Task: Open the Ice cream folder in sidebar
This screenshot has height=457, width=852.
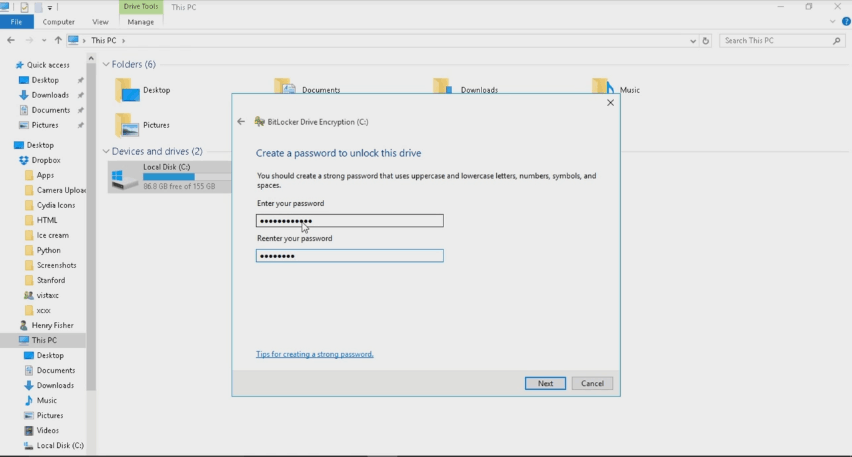Action: coord(52,235)
